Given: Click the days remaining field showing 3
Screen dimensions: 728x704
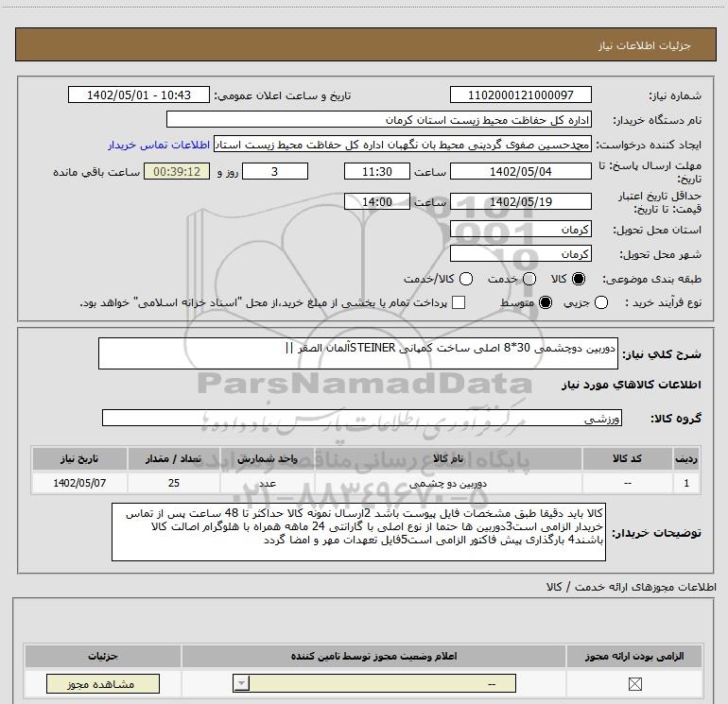Looking at the screenshot, I should tap(275, 171).
